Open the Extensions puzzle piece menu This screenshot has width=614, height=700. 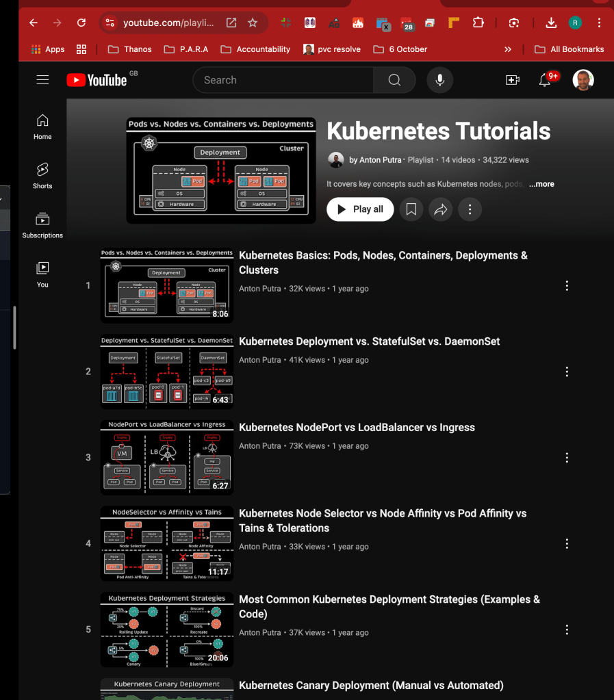coord(478,23)
